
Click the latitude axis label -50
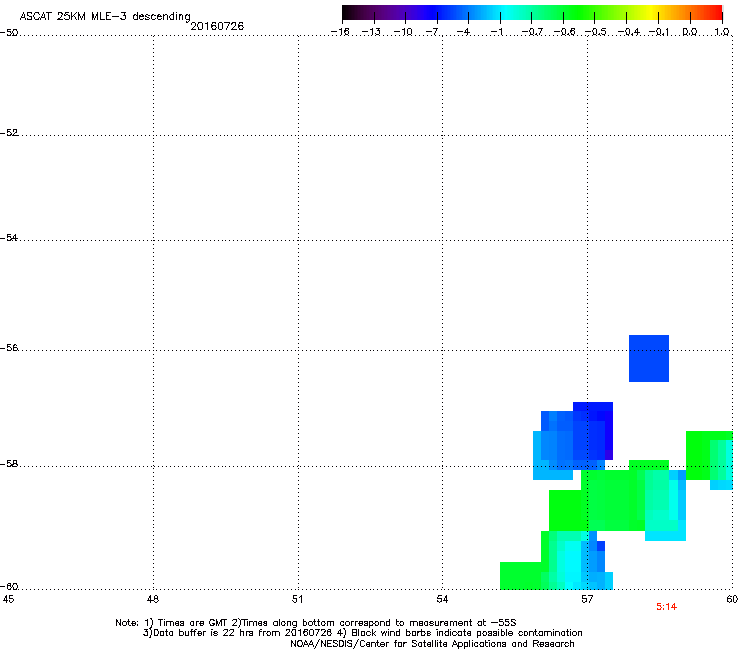click(x=9, y=33)
